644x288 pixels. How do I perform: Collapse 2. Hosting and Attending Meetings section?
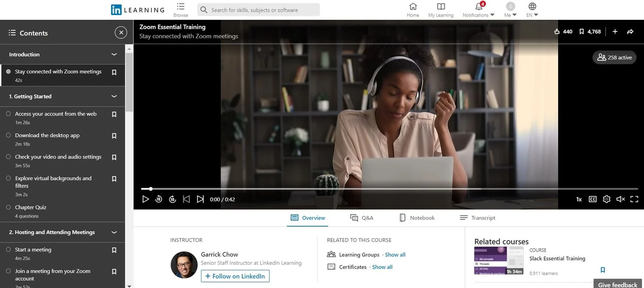pyautogui.click(x=114, y=233)
